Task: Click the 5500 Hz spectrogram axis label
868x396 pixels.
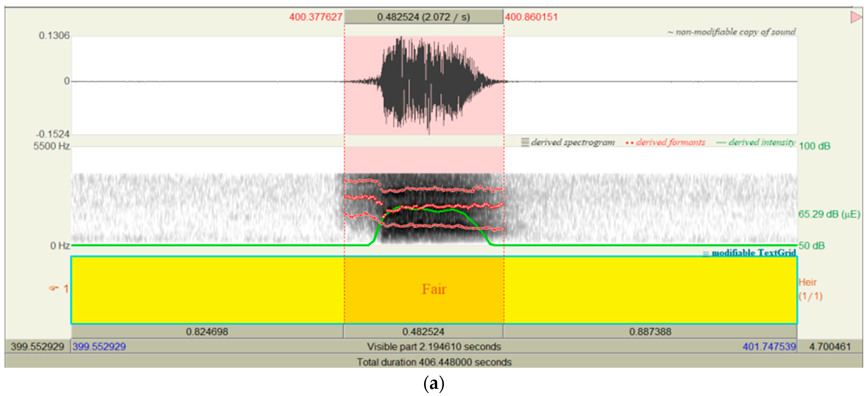Action: tap(52, 146)
